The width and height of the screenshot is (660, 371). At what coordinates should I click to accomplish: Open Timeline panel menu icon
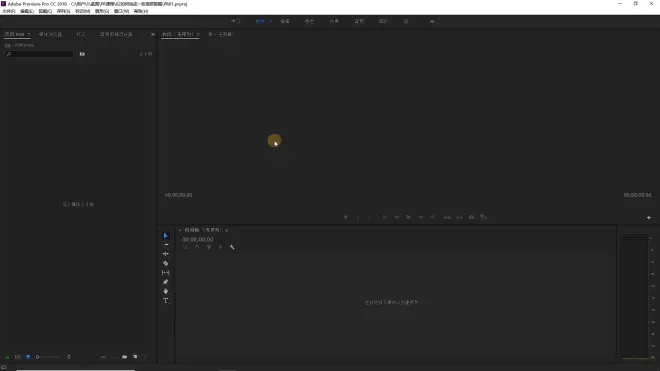226,230
